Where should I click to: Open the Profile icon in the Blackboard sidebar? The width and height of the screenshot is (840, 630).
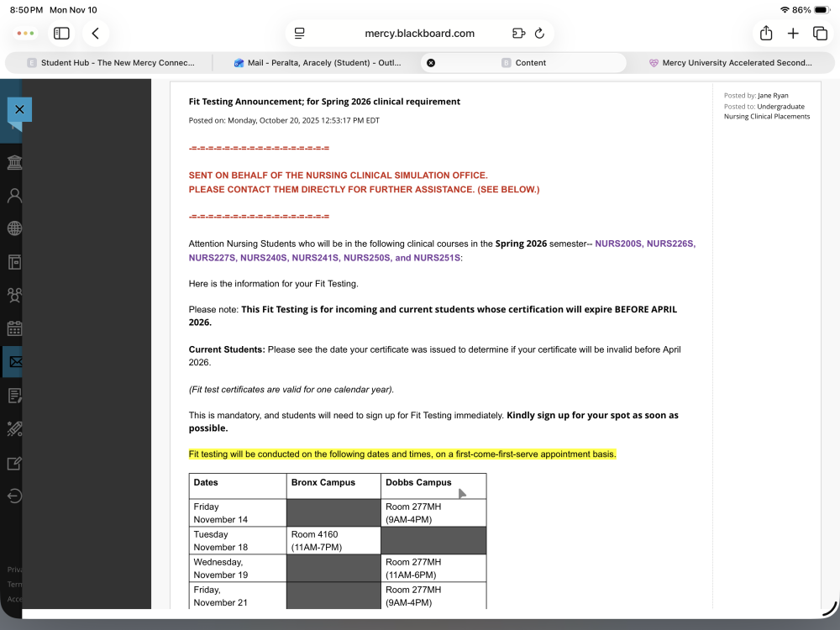pyautogui.click(x=14, y=196)
